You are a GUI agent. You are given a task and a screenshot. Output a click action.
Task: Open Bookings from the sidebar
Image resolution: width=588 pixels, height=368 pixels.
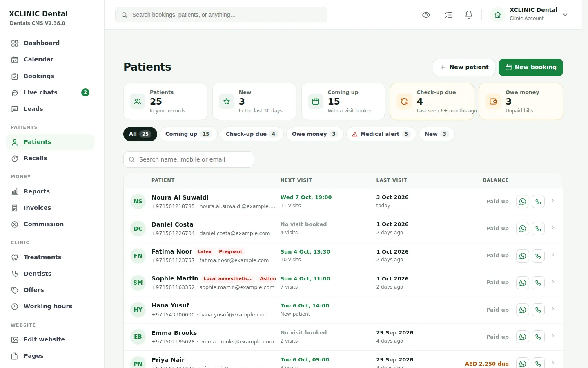[x=50, y=76]
